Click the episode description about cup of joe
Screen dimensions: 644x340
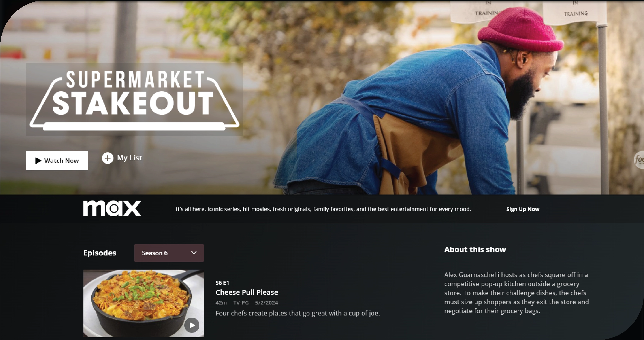coord(298,313)
